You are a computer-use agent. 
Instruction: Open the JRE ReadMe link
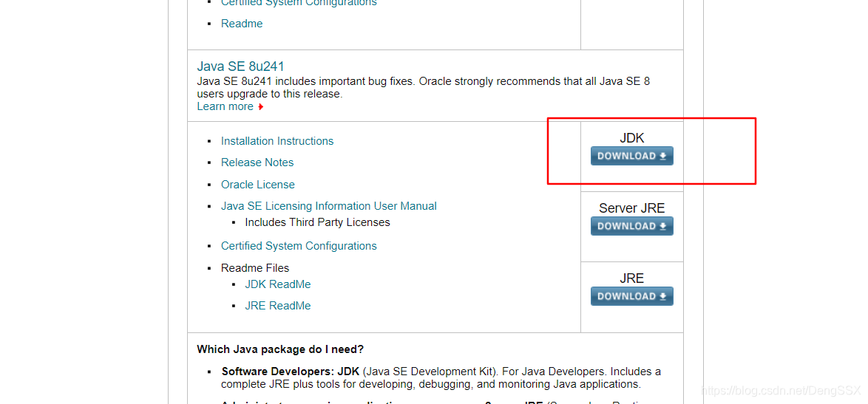coord(278,306)
